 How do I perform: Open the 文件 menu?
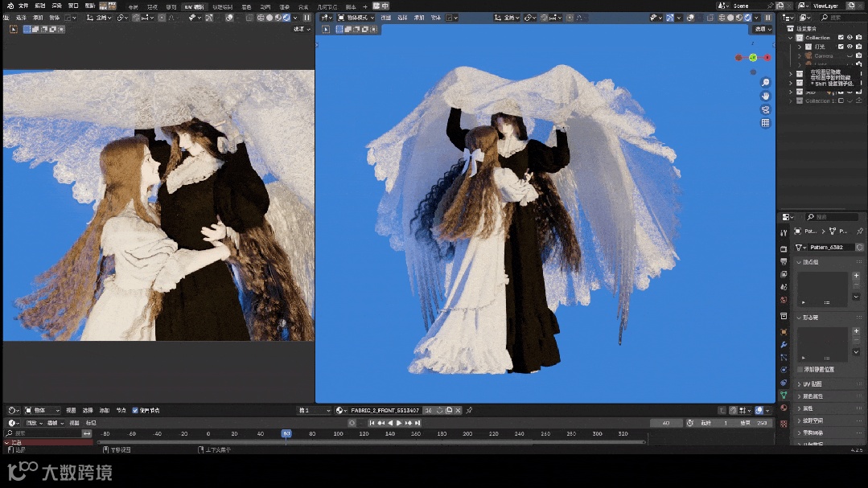coord(23,6)
